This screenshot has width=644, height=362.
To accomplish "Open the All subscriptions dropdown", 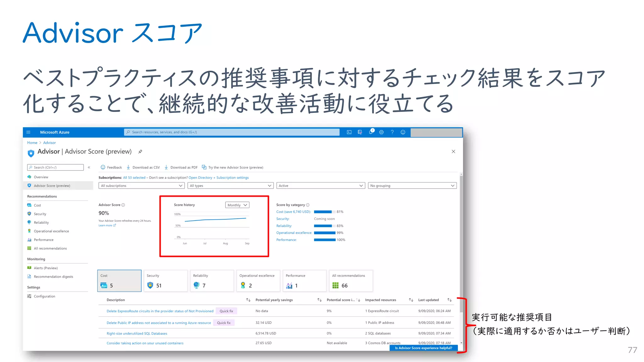I will [142, 186].
